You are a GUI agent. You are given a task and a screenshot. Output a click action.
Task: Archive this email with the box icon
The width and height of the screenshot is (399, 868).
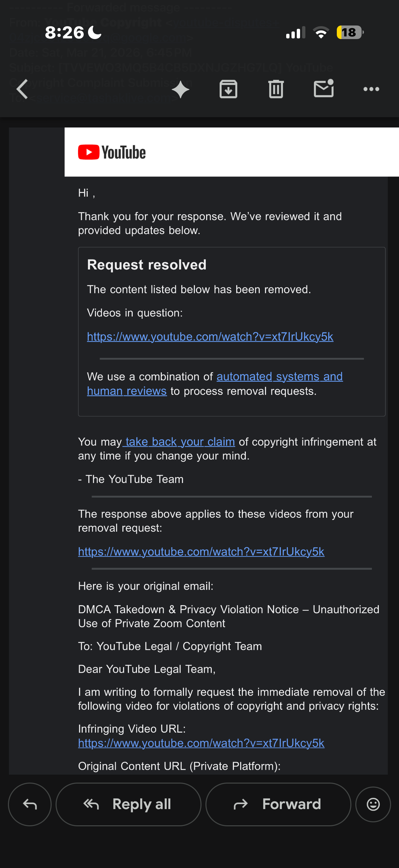(x=228, y=89)
